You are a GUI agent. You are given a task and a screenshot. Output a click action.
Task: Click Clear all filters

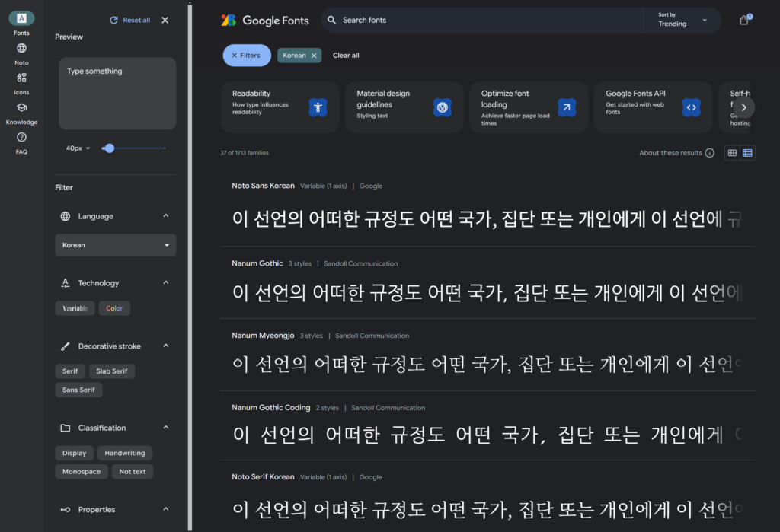(346, 56)
